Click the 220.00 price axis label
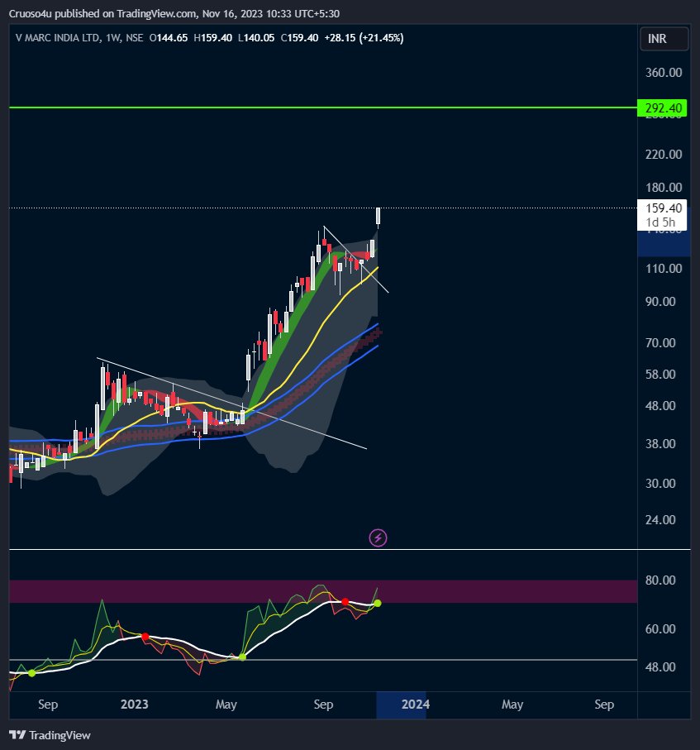Viewport: 700px width, 750px height. [x=664, y=155]
